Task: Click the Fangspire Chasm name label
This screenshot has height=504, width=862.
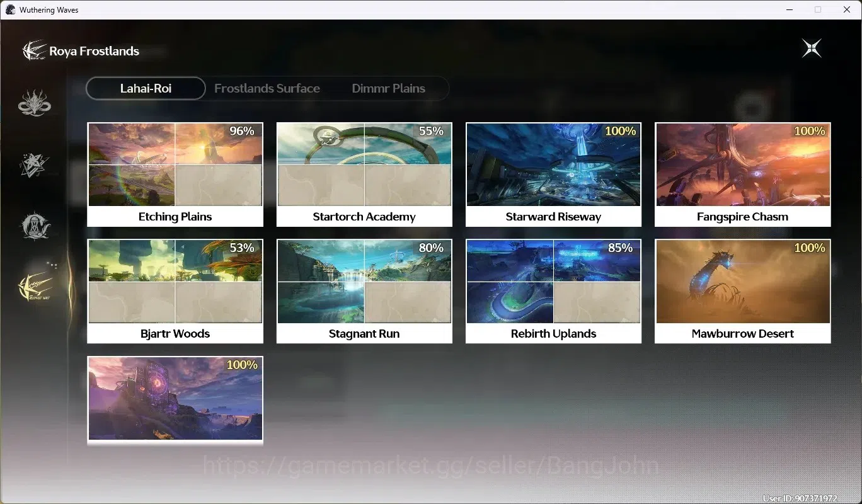Action: [742, 217]
